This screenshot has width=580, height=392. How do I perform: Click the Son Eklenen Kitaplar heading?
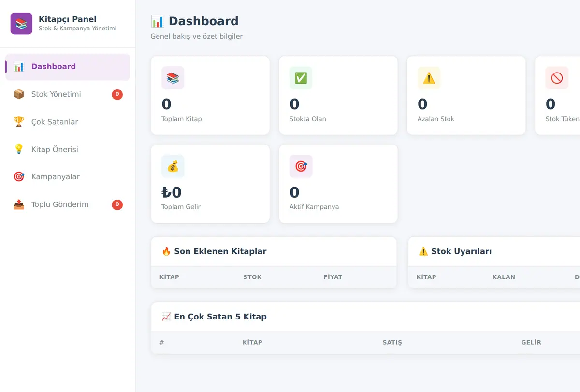coord(220,251)
